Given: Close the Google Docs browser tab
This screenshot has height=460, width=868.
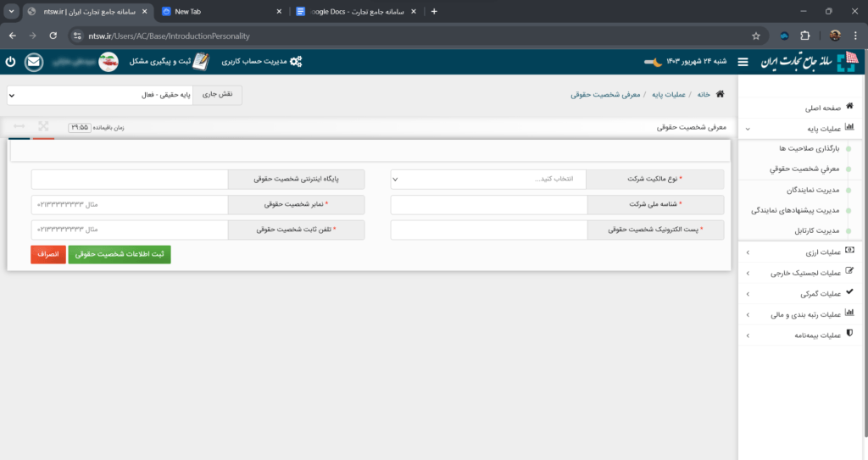Looking at the screenshot, I should tap(414, 12).
